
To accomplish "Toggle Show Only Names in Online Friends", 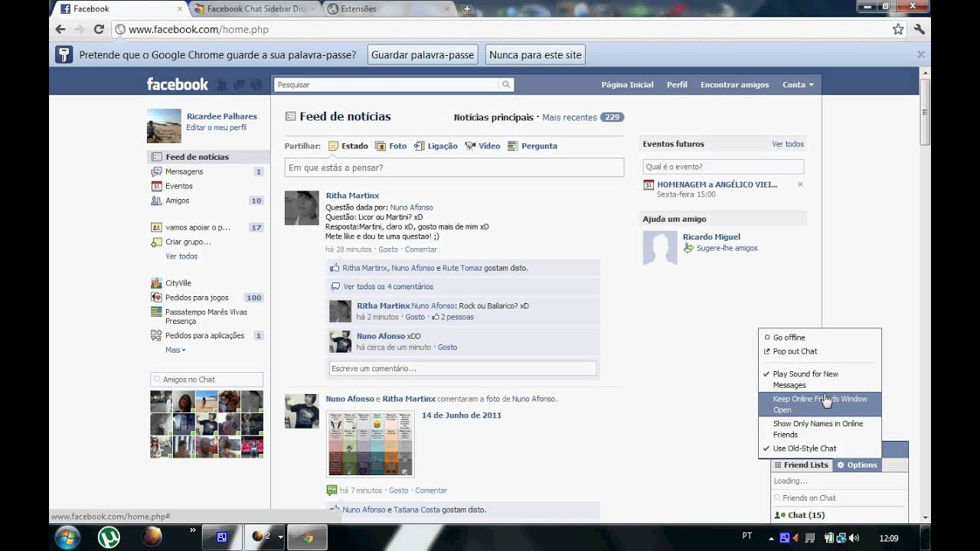I will tap(820, 429).
